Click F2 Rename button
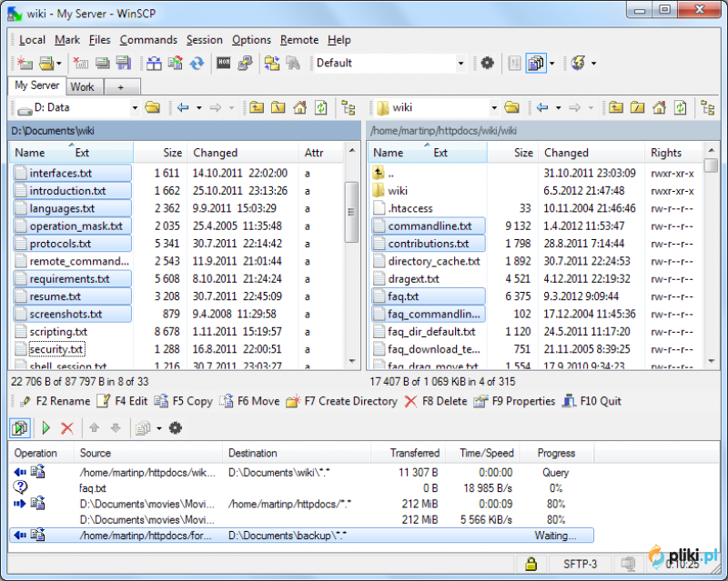The width and height of the screenshot is (728, 581). coord(55,401)
